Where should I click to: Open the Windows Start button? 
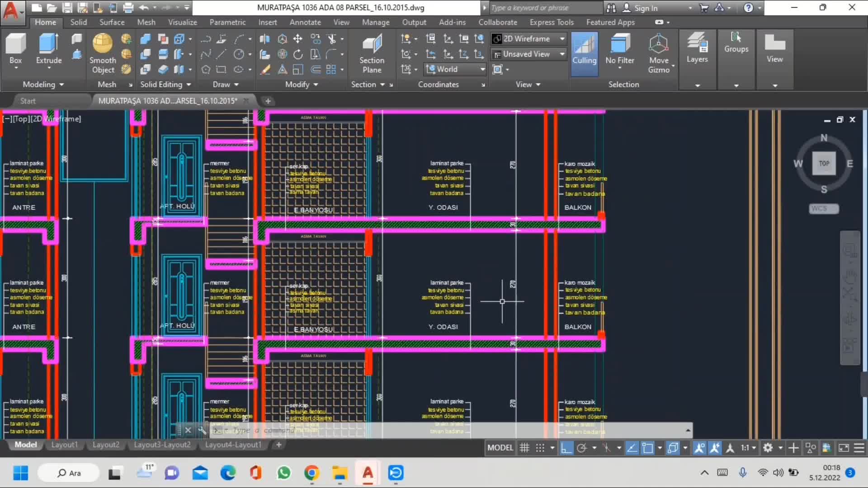20,473
